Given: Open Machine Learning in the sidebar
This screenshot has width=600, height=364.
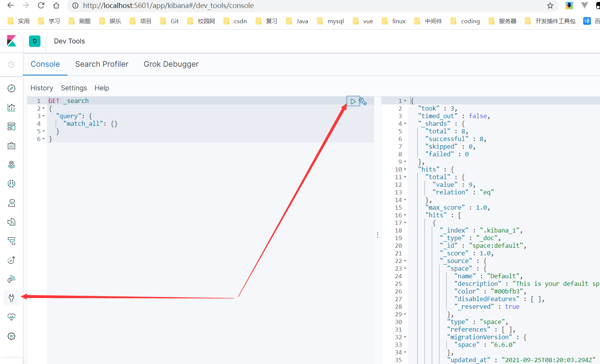Looking at the screenshot, I should (x=11, y=184).
